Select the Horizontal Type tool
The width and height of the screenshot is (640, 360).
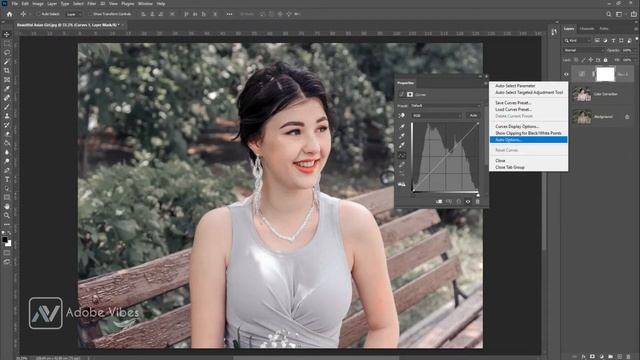[7, 179]
